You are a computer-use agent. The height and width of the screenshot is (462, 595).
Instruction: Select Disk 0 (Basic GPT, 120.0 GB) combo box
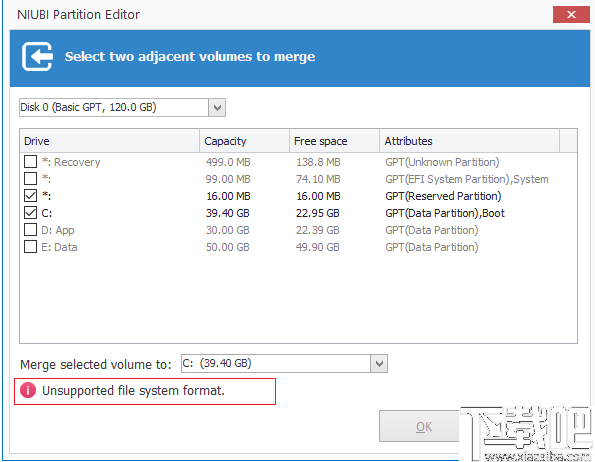click(122, 107)
